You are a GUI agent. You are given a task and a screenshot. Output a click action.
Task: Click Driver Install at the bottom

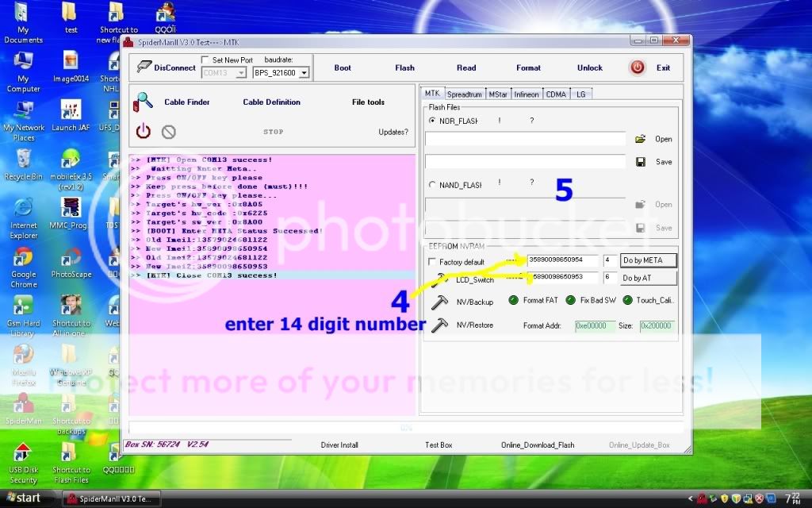(x=339, y=444)
